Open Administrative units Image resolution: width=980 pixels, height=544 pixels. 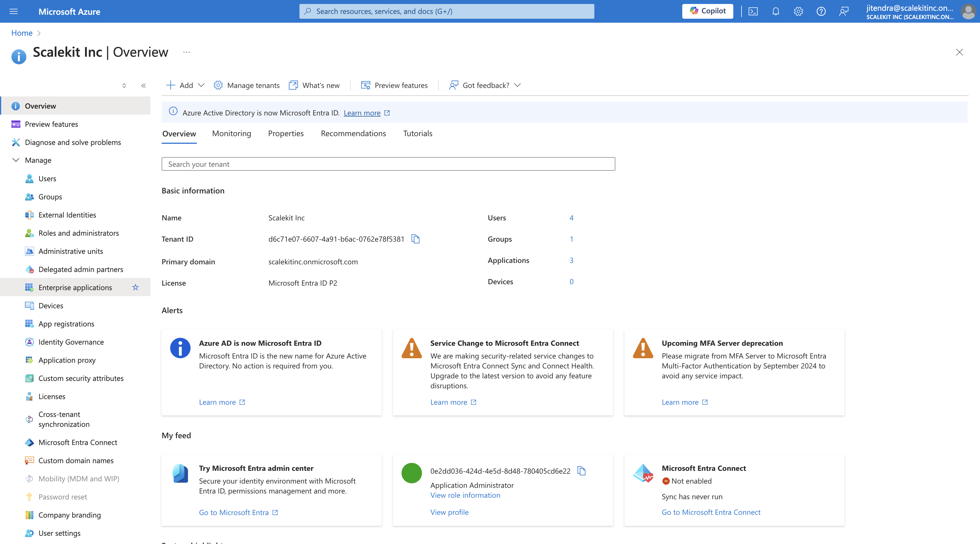(x=71, y=252)
